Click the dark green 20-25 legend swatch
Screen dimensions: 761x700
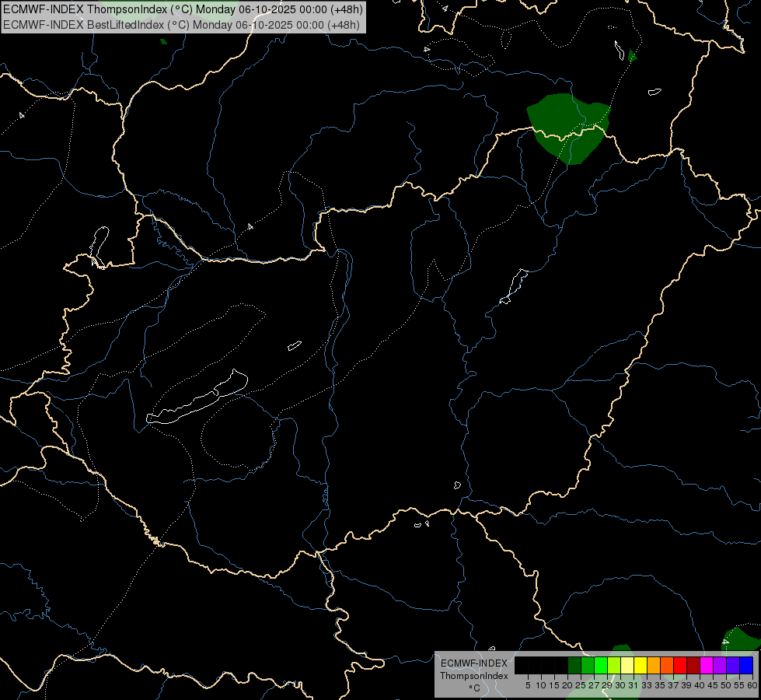[574, 665]
